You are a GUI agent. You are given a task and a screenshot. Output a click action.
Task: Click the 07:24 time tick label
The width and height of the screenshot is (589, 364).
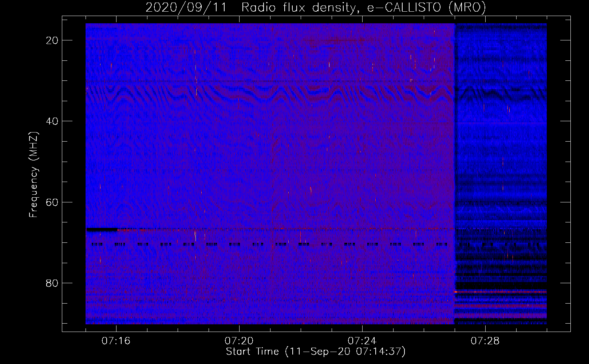click(362, 341)
